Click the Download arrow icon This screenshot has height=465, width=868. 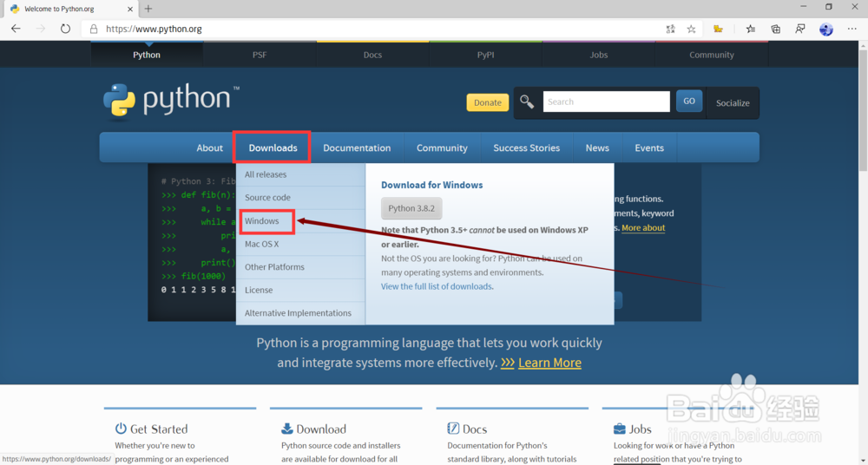(286, 429)
